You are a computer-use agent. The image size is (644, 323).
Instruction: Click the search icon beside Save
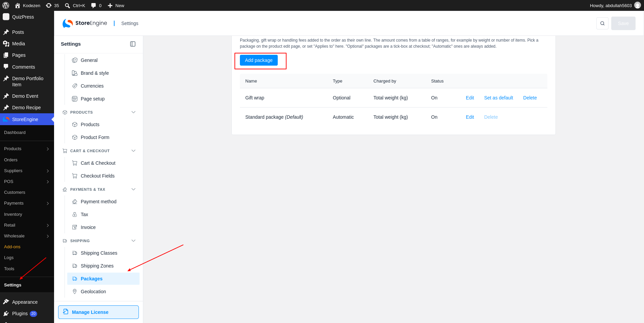[x=602, y=23]
